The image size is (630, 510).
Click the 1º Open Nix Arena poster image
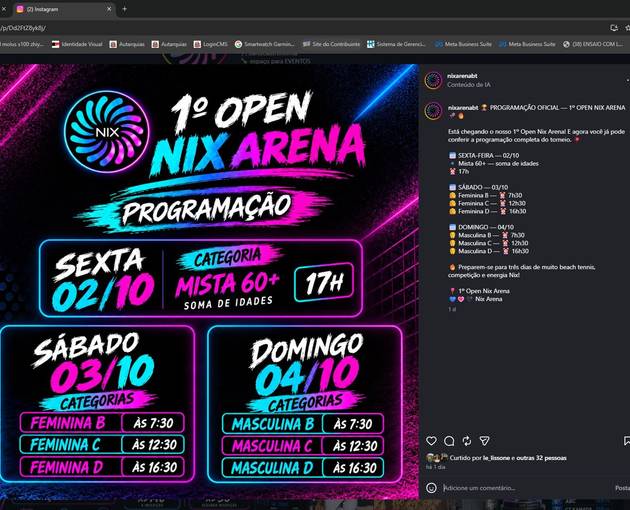[209, 281]
